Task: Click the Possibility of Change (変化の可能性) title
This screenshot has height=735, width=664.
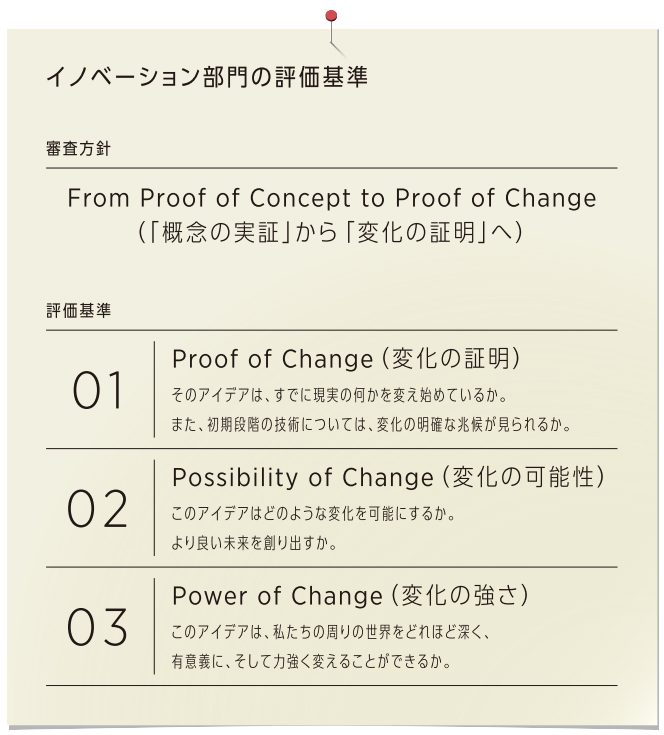Action: 388,477
